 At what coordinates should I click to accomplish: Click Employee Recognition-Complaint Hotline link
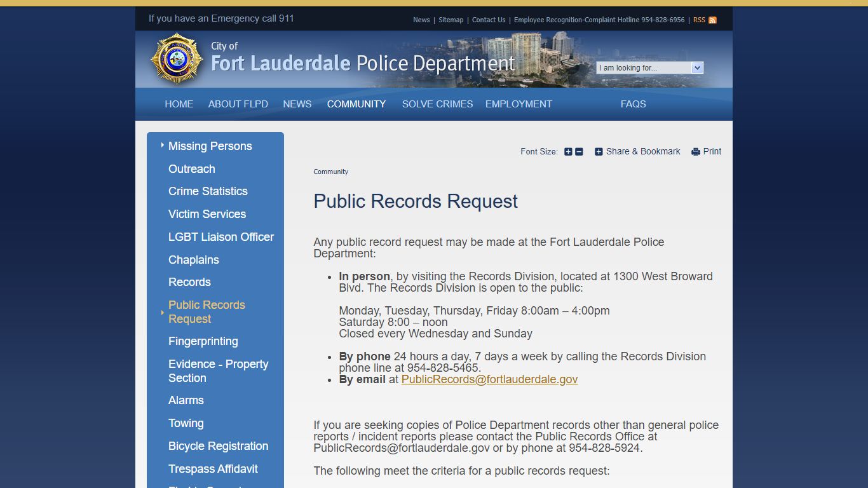tap(599, 20)
